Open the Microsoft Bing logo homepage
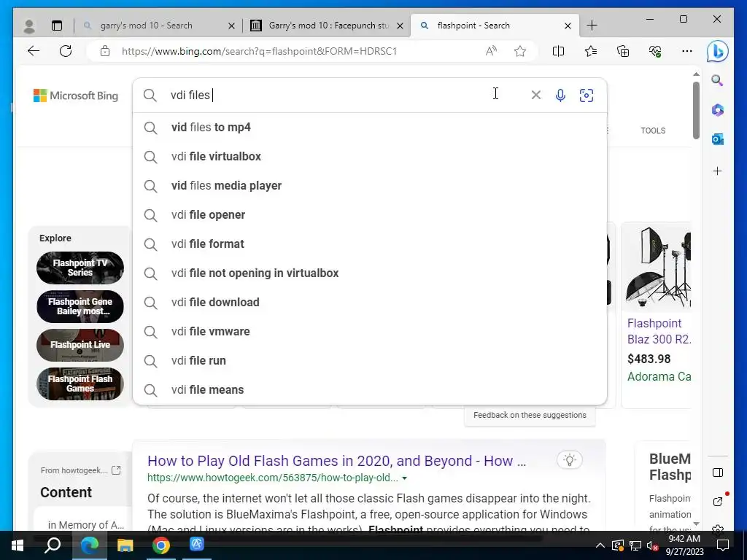This screenshot has height=560, width=747. (x=76, y=96)
